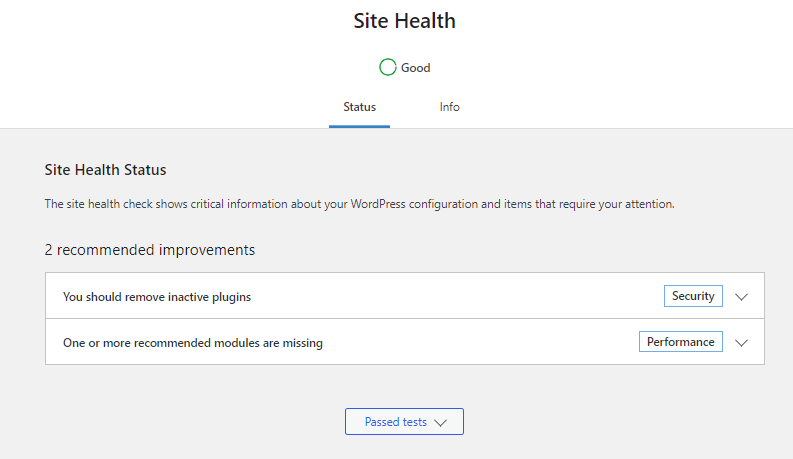Open 'You should remove inactive plugins' title
The height and width of the screenshot is (459, 793).
click(x=157, y=297)
